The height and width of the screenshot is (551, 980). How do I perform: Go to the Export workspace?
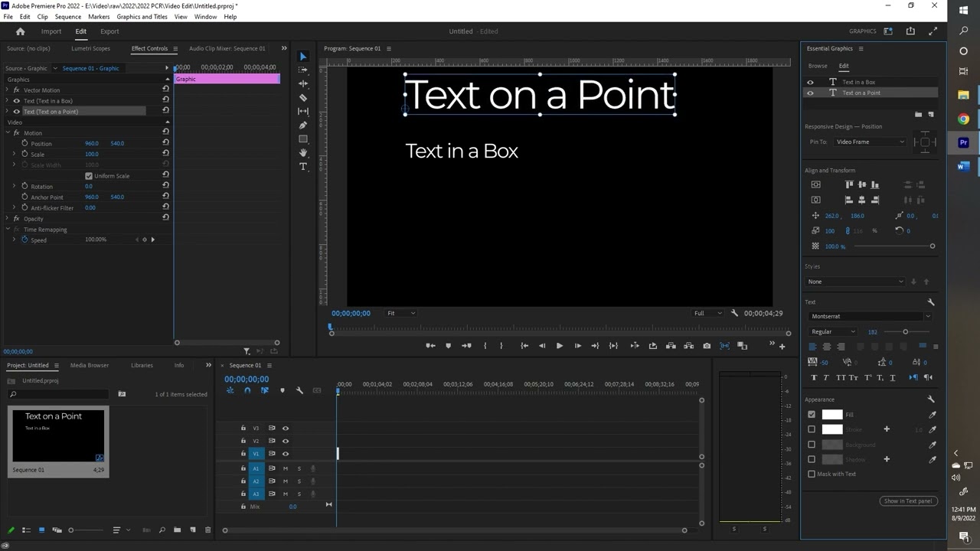tap(109, 31)
